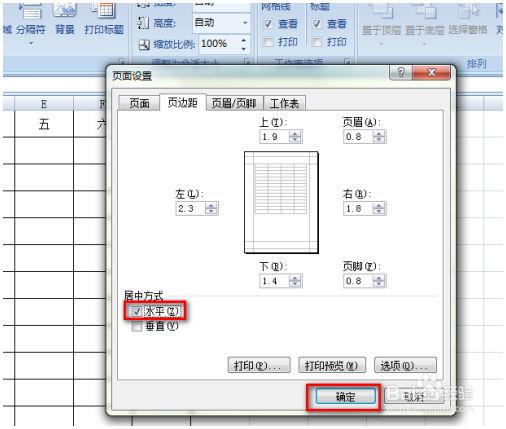Click the 背景 background icon
This screenshot has height=429, width=506.
pyautogui.click(x=65, y=10)
